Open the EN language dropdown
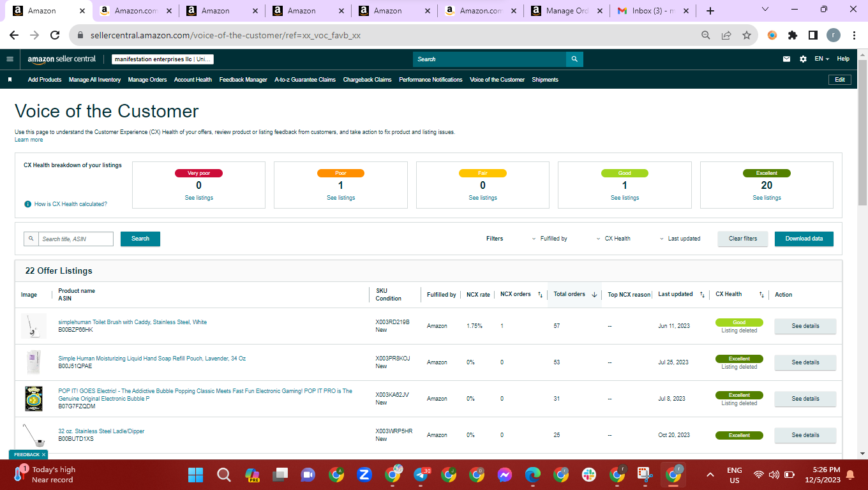 pyautogui.click(x=821, y=59)
